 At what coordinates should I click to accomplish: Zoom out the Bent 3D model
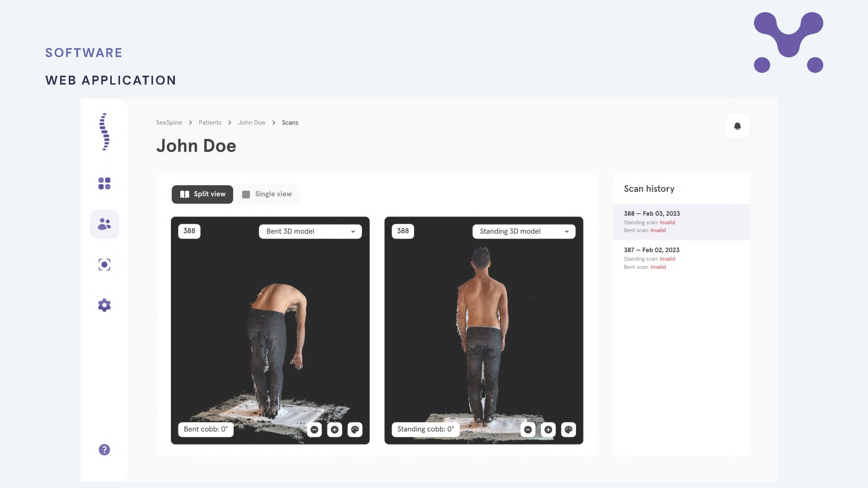pyautogui.click(x=314, y=429)
